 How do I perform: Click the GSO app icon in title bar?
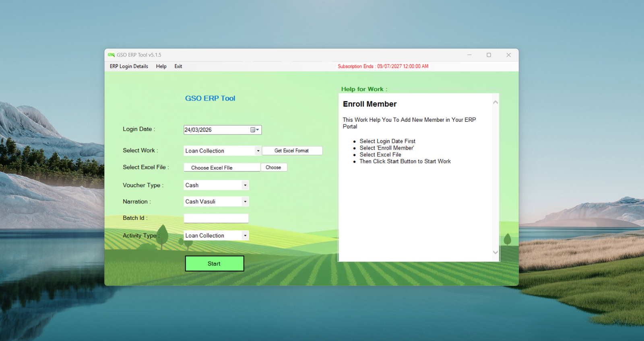(x=111, y=55)
